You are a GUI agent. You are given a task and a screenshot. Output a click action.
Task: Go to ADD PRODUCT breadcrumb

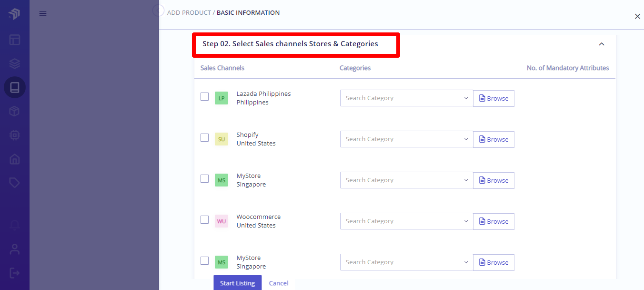[x=189, y=13]
